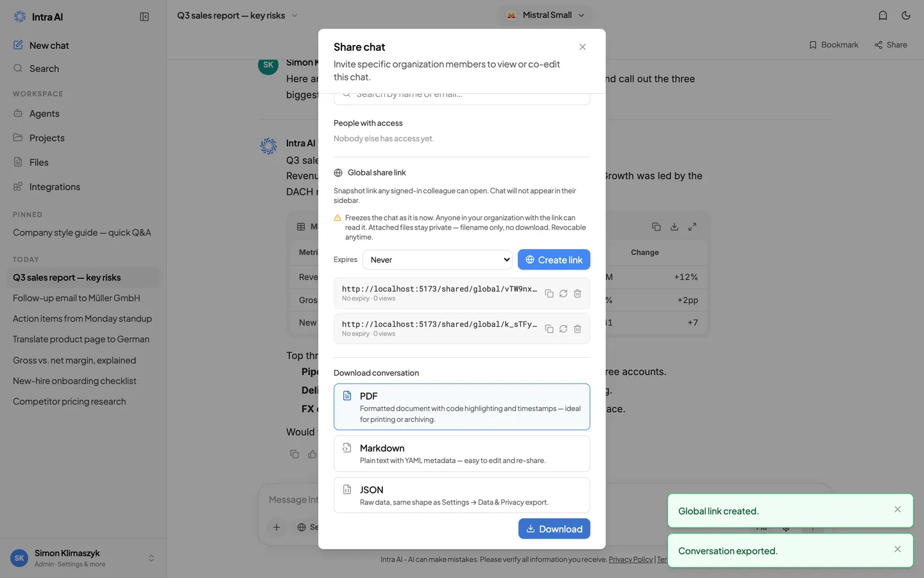Viewport: 924px width, 578px height.
Task: Open chat Follow-up email to Müller GmbH
Action: point(83,298)
